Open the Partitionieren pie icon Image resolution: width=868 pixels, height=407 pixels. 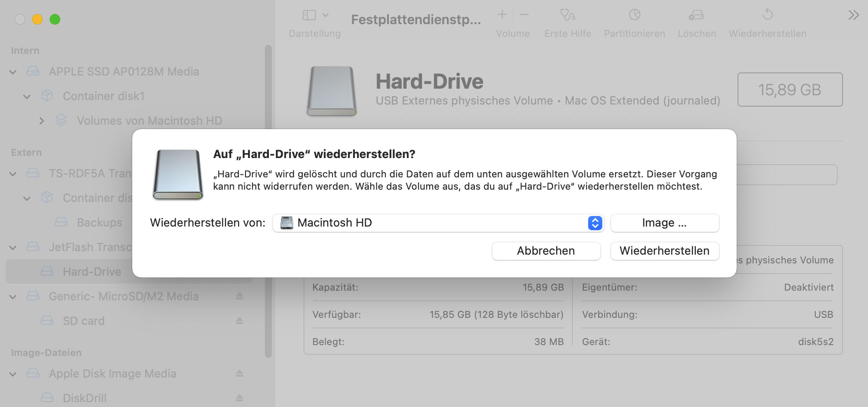point(635,15)
